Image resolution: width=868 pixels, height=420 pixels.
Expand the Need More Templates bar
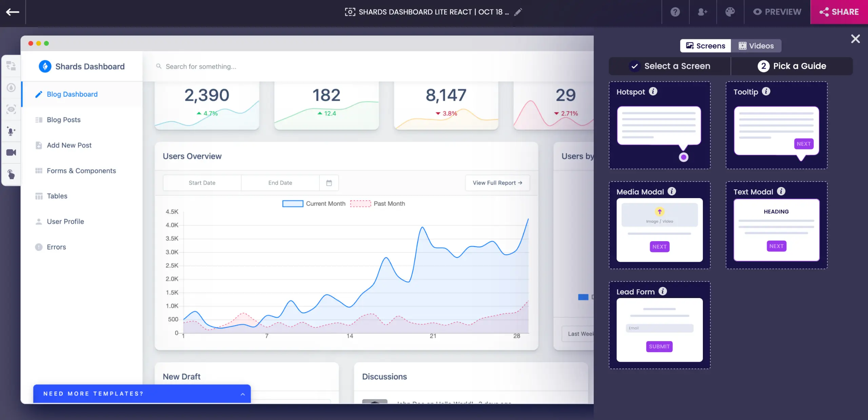(142, 394)
